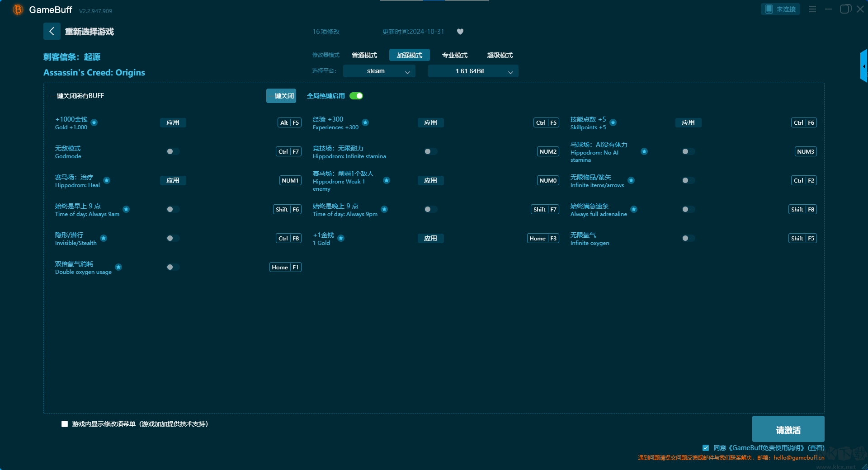The height and width of the screenshot is (470, 868).
Task: Click star icon beside Infinite items/arrows
Action: pyautogui.click(x=631, y=180)
